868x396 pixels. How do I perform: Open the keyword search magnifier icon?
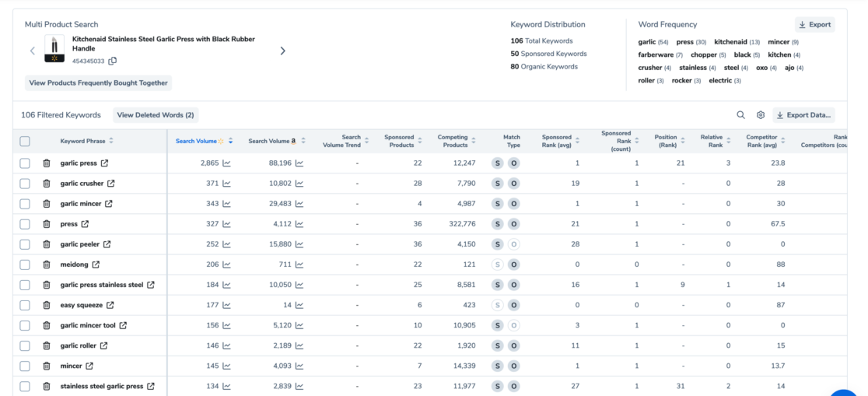tap(740, 115)
